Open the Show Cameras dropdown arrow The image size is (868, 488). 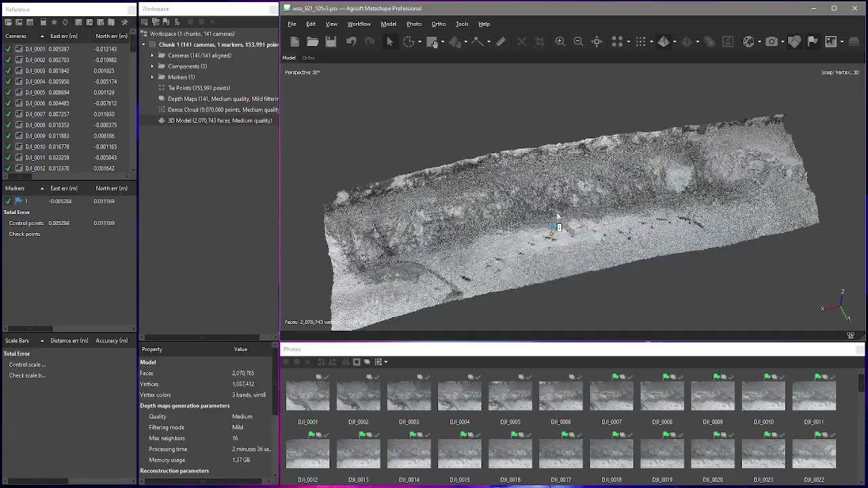[782, 42]
